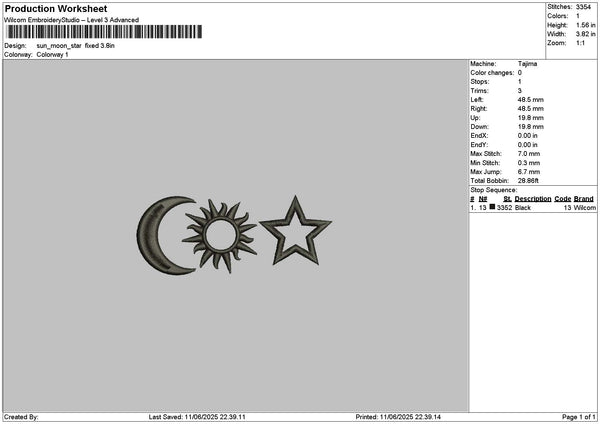Viewport: 600px width, 424px height.
Task: Click the 'N#' column header
Action: pyautogui.click(x=483, y=199)
